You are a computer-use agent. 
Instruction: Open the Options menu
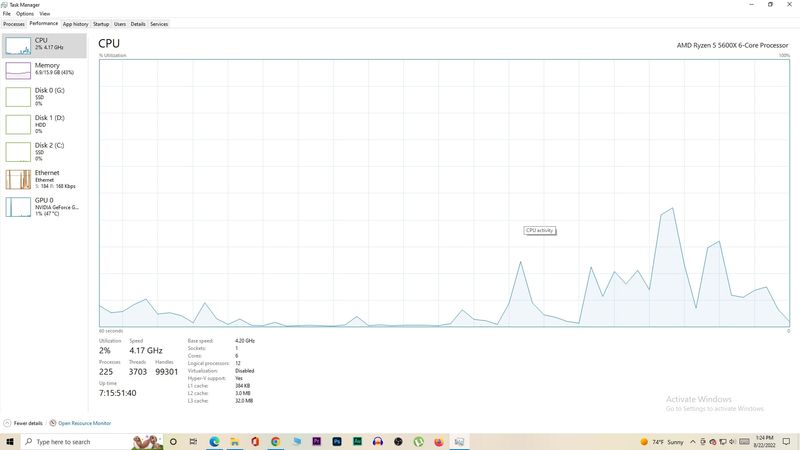point(24,14)
